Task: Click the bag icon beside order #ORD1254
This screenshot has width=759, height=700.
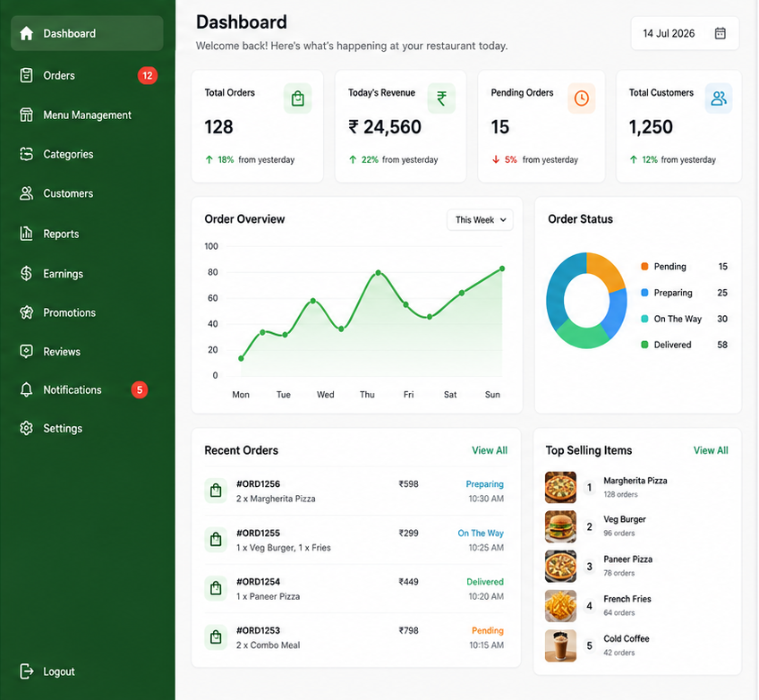Action: (216, 588)
